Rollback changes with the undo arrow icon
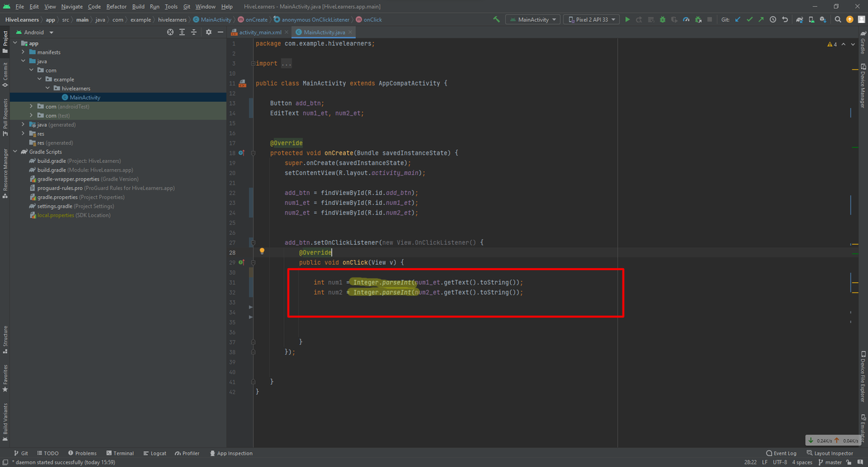Image resolution: width=868 pixels, height=467 pixels. click(x=785, y=20)
